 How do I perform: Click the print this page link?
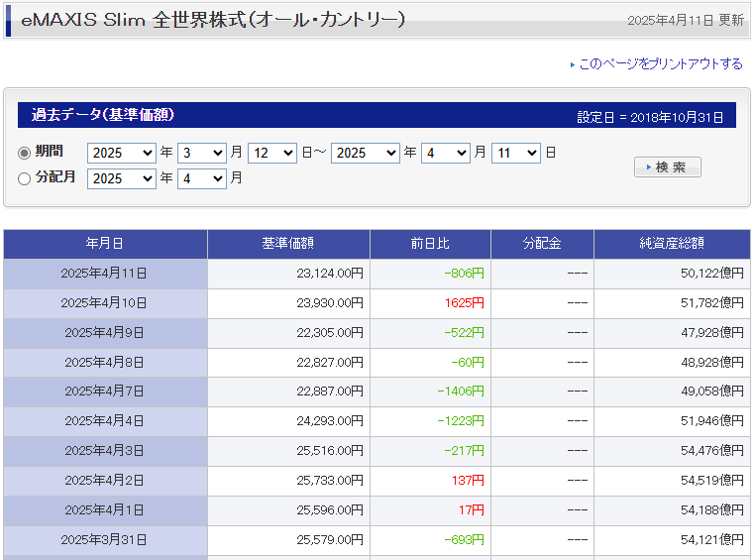point(660,63)
